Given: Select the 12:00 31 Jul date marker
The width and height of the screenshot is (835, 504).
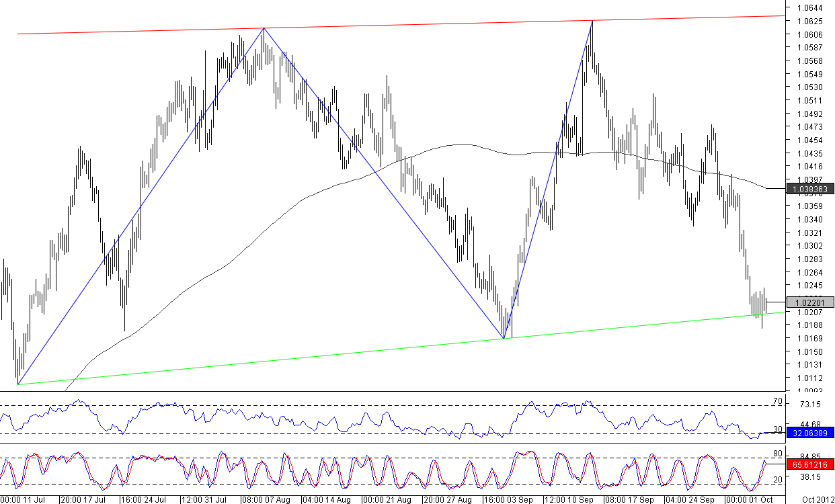Looking at the screenshot, I should point(203,499).
